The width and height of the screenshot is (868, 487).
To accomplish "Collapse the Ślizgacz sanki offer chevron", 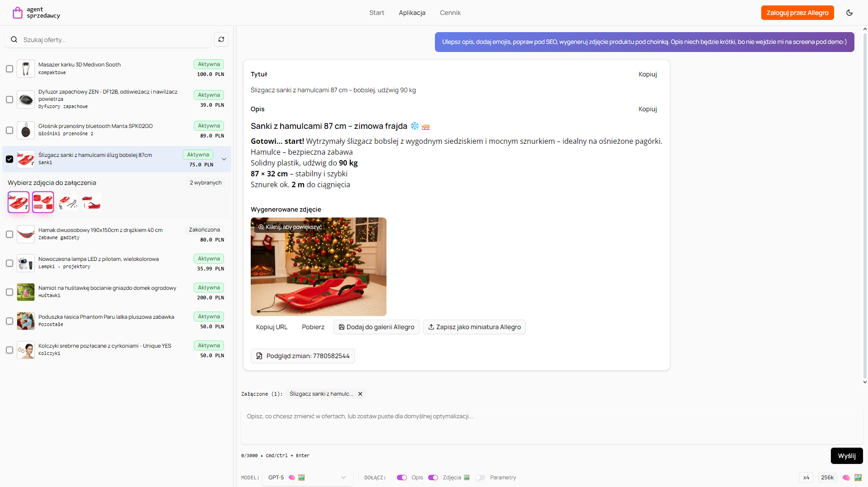I will (224, 159).
